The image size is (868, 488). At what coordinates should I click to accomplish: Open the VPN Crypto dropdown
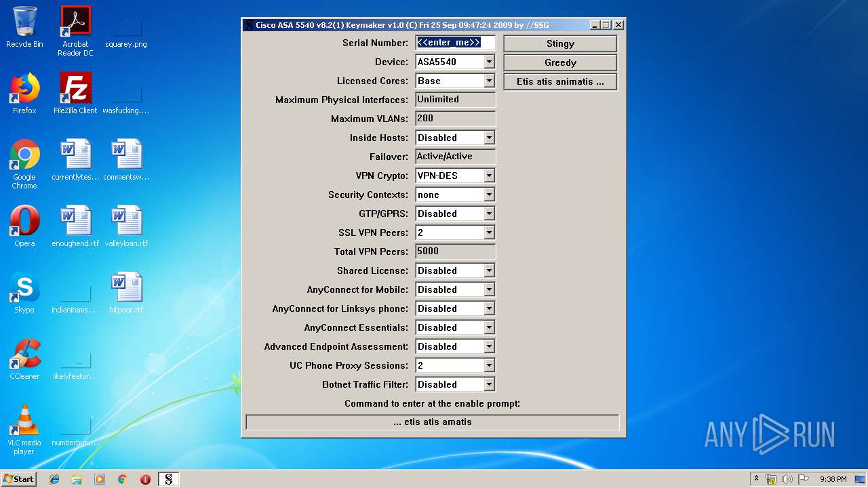489,176
